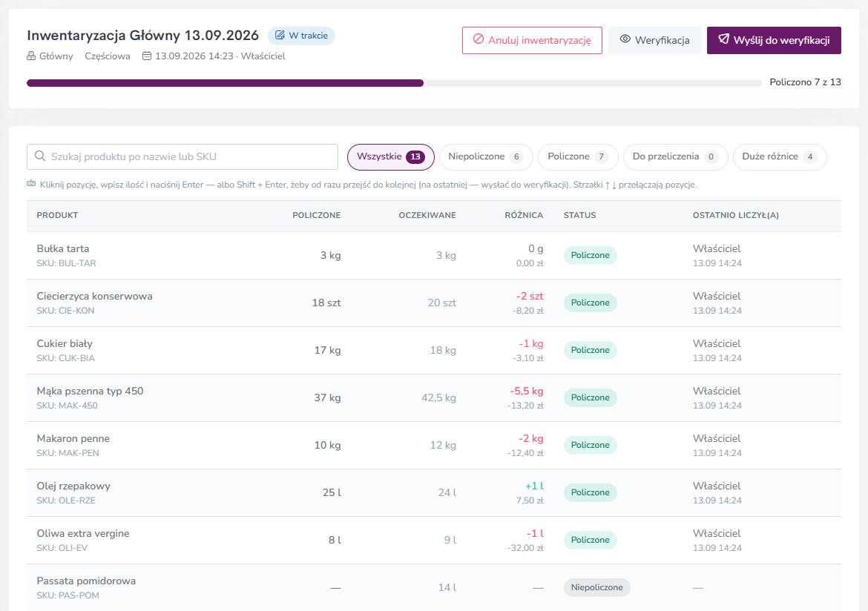Select the Ciecierzyca konserwowa product
This screenshot has height=611, width=868.
click(434, 303)
